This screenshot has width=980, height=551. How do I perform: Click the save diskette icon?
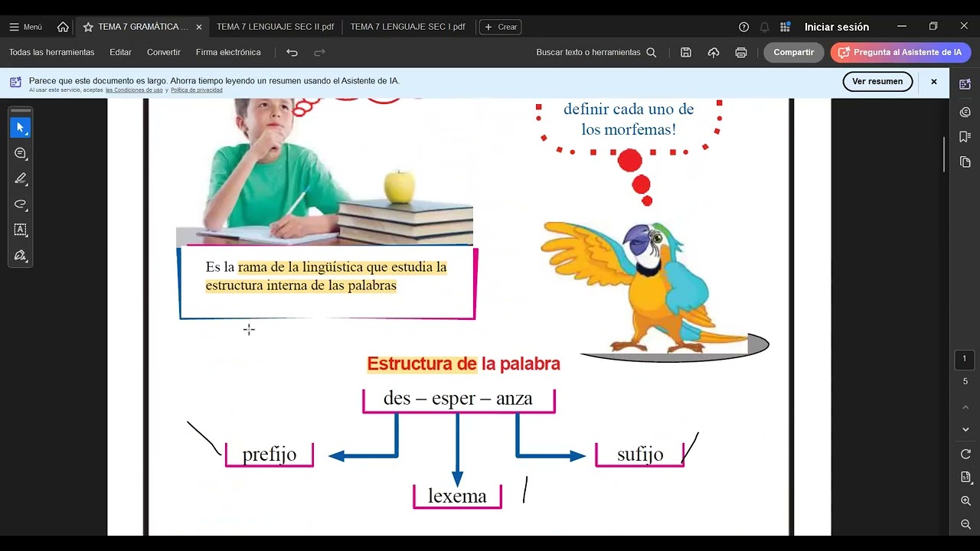(x=686, y=52)
